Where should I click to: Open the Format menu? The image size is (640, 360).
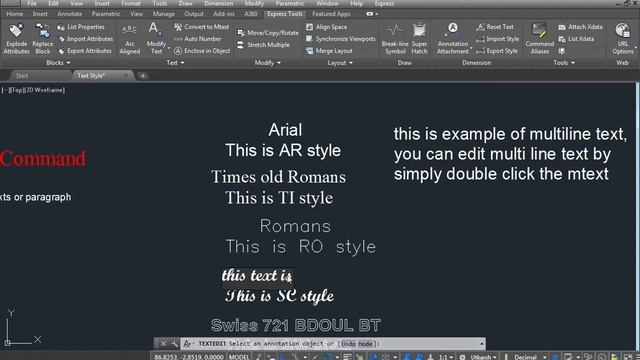(x=131, y=3)
